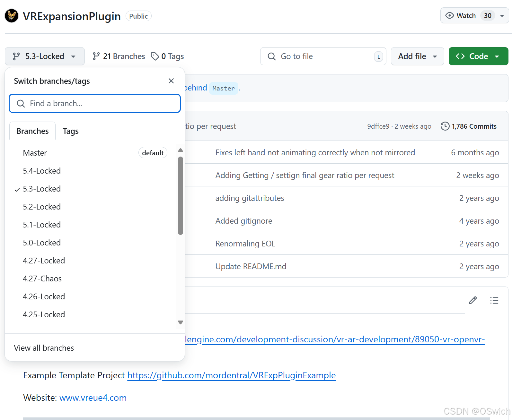Open commit hash 9dffce9
The width and height of the screenshot is (512, 420).
pos(378,126)
